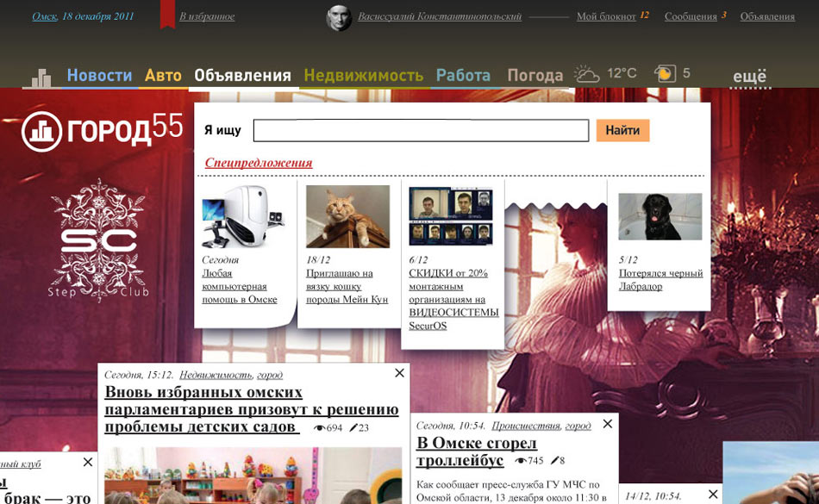Click the Город55 site logo

click(103, 129)
